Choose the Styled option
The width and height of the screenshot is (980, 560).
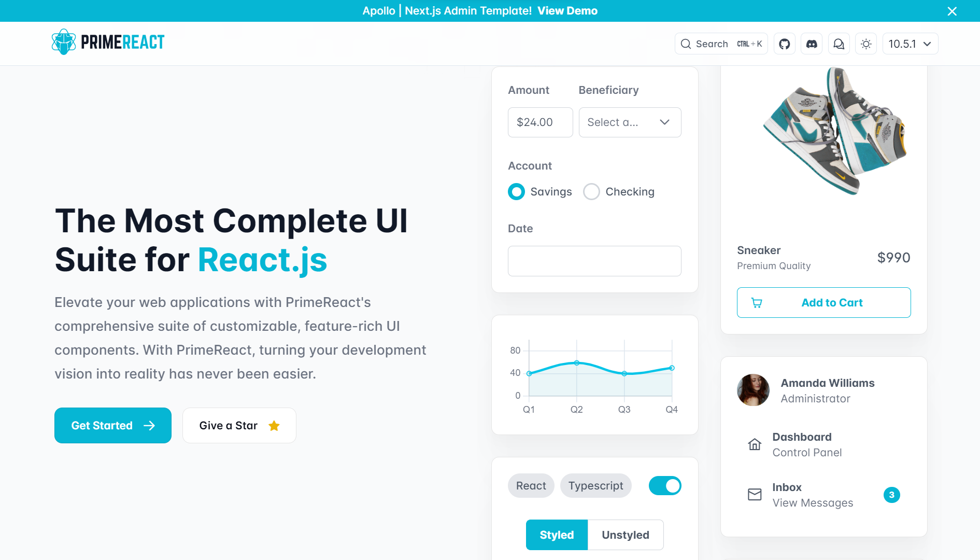(x=557, y=535)
